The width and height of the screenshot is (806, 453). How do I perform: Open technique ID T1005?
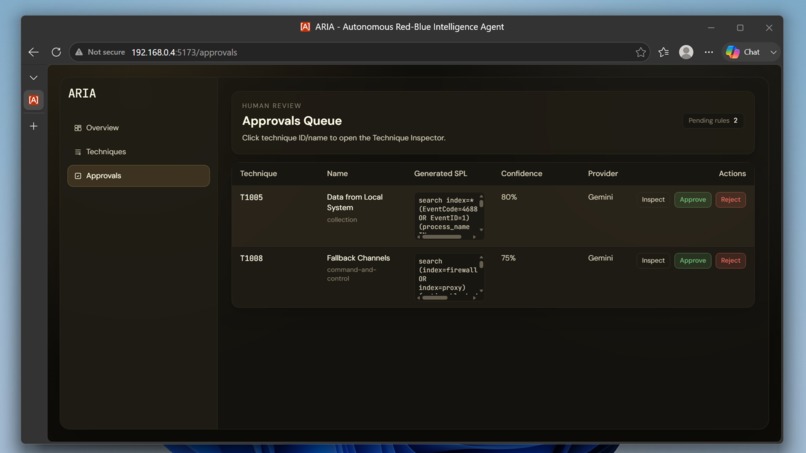tap(251, 197)
